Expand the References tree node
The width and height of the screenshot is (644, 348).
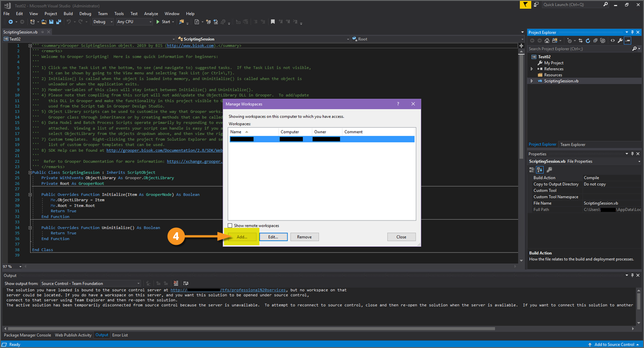pos(532,69)
